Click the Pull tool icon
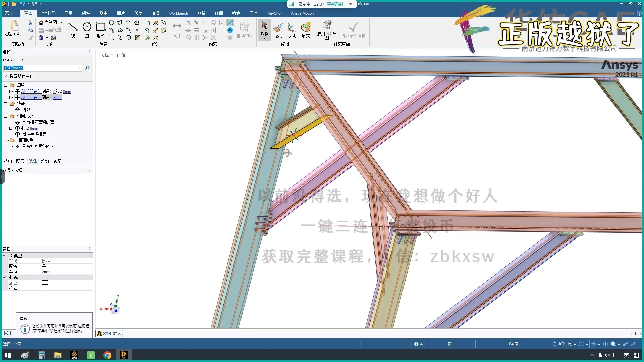The height and width of the screenshot is (362, 644). 278,27
